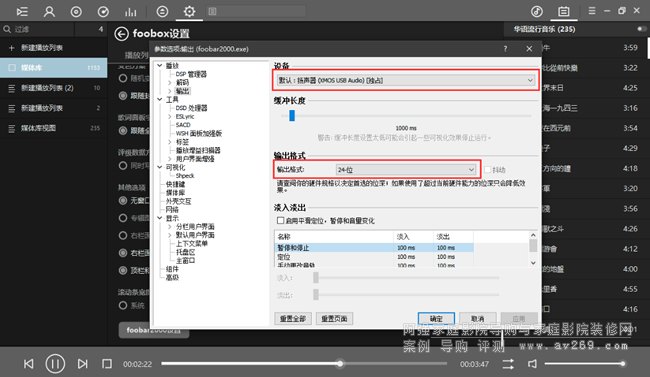
Task: Enable the 抖动 dither checkbox
Action: (x=488, y=169)
